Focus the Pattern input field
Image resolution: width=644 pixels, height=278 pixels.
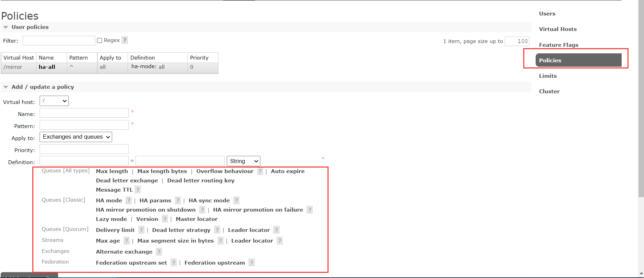[84, 125]
